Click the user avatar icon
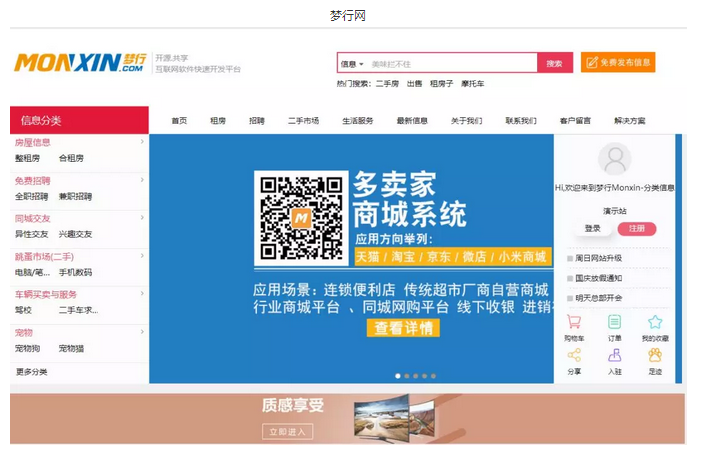Image resolution: width=702 pixels, height=456 pixels. pyautogui.click(x=615, y=159)
